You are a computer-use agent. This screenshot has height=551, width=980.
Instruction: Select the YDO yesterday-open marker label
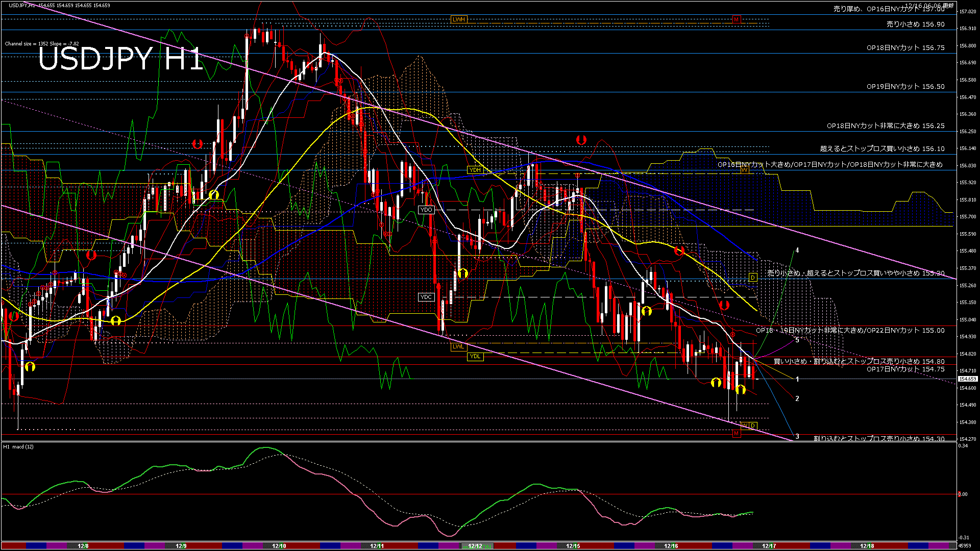pos(427,210)
